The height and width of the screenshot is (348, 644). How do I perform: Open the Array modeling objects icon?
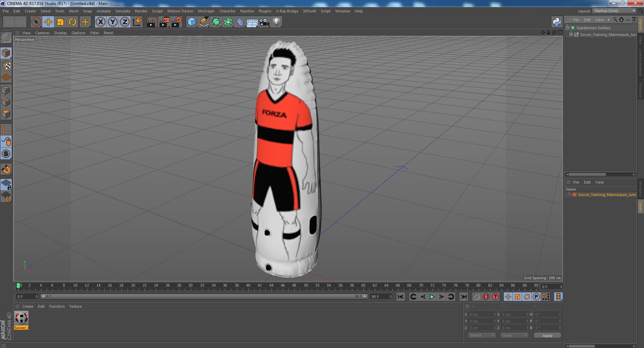pyautogui.click(x=228, y=22)
